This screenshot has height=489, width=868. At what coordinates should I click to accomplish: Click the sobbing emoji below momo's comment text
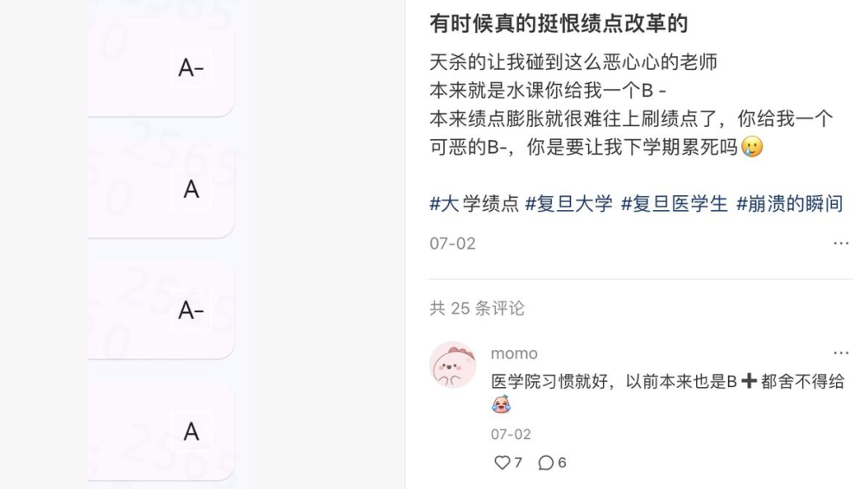(x=501, y=404)
